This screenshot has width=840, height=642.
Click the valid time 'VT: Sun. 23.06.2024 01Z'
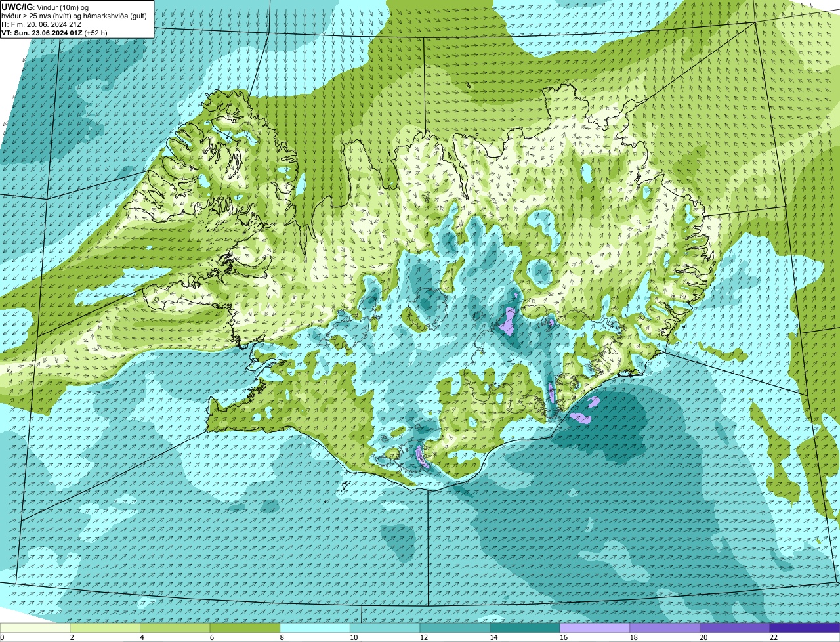point(41,32)
